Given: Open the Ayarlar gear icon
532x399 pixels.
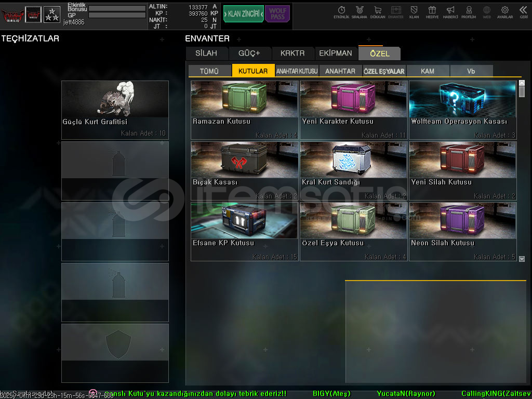Looking at the screenshot, I should 505,12.
